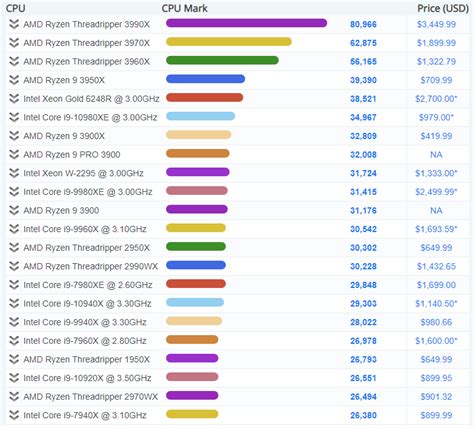
Task: Expand the Threadripper 2950X row chevron
Action: click(14, 248)
